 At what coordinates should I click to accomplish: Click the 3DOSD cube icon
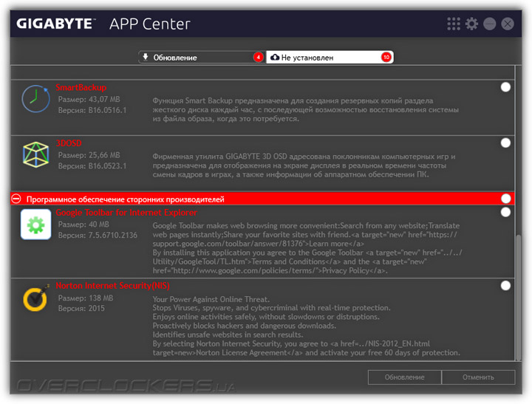35,154
